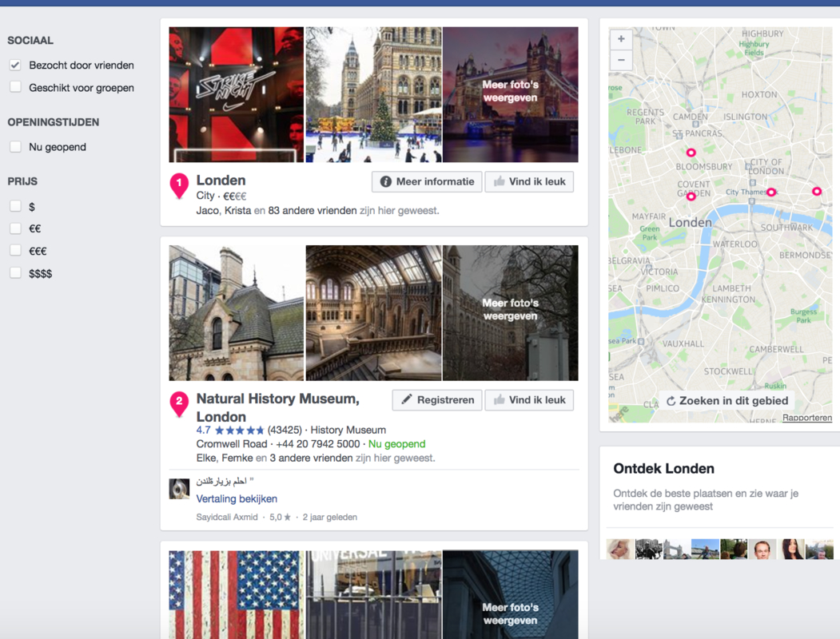840x639 pixels.
Task: Select the map marker at Covent Garden
Action: point(691,196)
